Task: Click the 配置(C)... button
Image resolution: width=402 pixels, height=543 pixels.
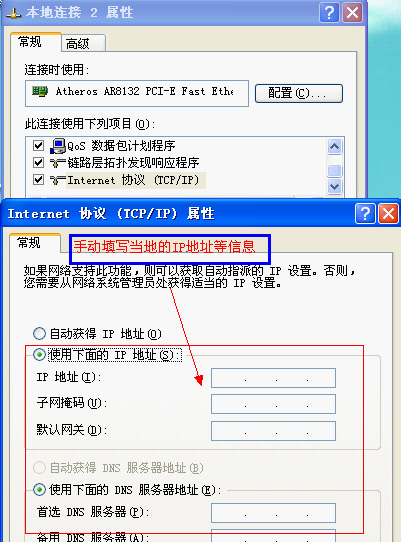Action: coord(298,93)
